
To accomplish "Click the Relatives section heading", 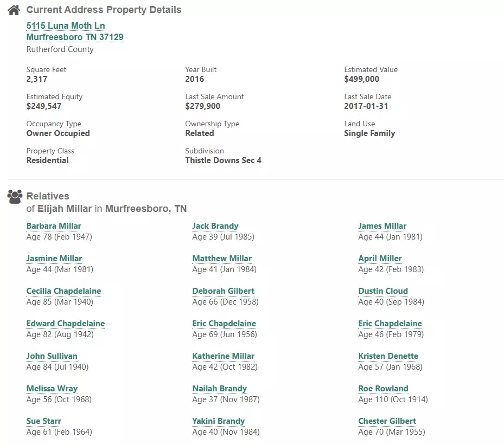I will pos(48,196).
